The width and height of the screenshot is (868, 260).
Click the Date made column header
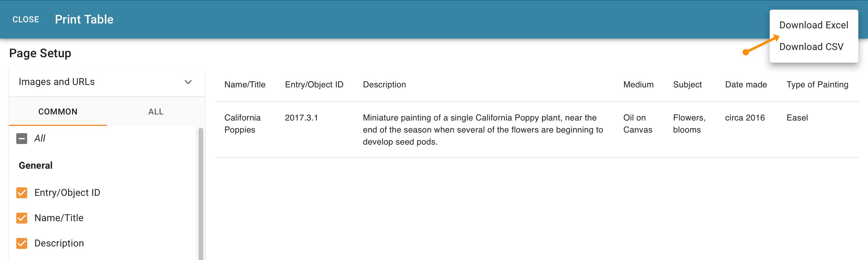[746, 85]
